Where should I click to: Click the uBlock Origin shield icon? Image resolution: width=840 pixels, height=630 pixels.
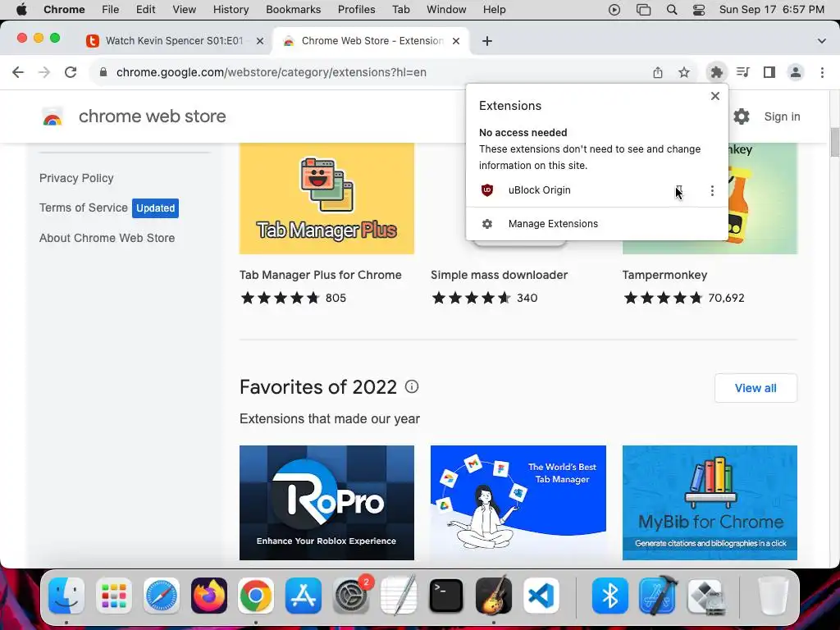(x=487, y=190)
